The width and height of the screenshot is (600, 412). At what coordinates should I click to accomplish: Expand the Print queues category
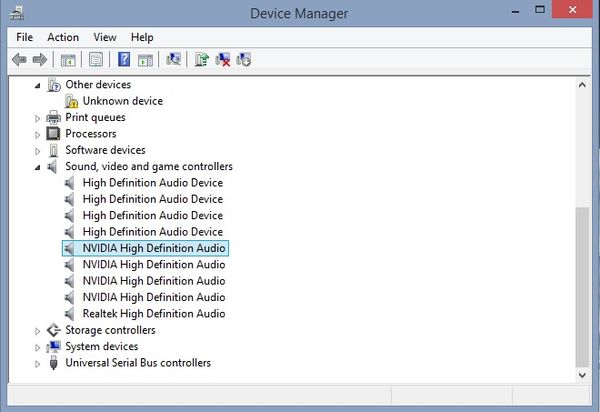[38, 118]
